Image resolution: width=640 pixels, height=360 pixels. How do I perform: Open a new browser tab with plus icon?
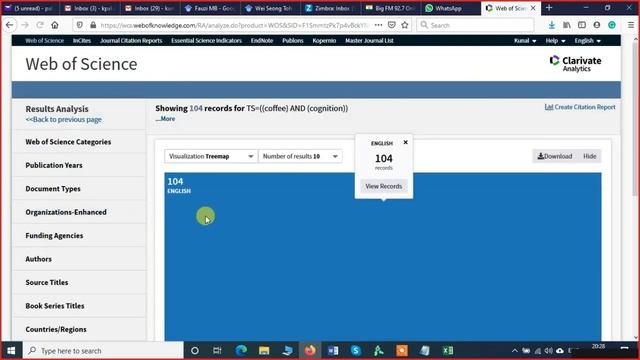coord(549,8)
